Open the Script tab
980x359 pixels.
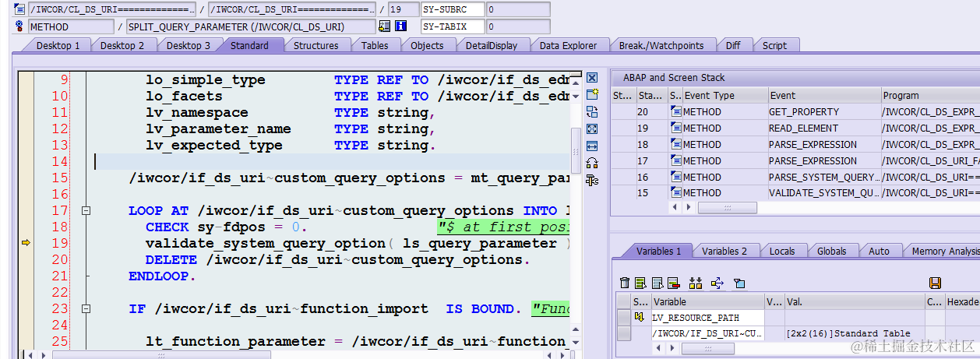[774, 45]
